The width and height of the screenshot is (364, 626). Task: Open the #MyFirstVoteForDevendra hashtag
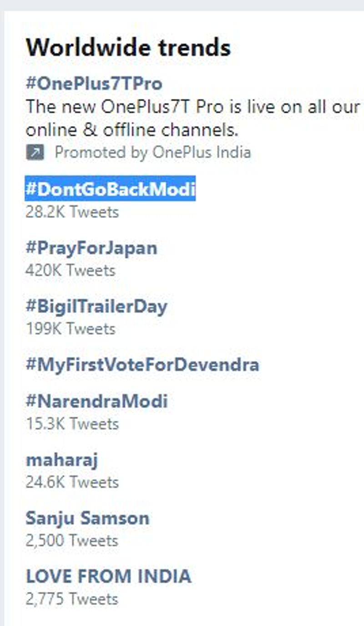coord(142,364)
